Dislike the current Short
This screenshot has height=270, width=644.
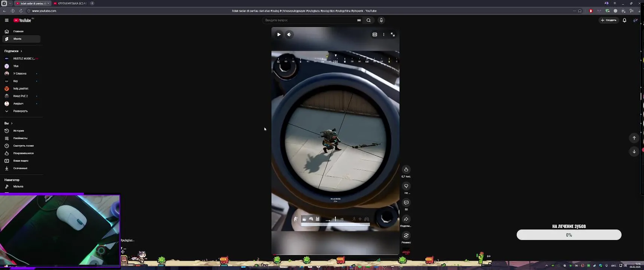point(406,186)
